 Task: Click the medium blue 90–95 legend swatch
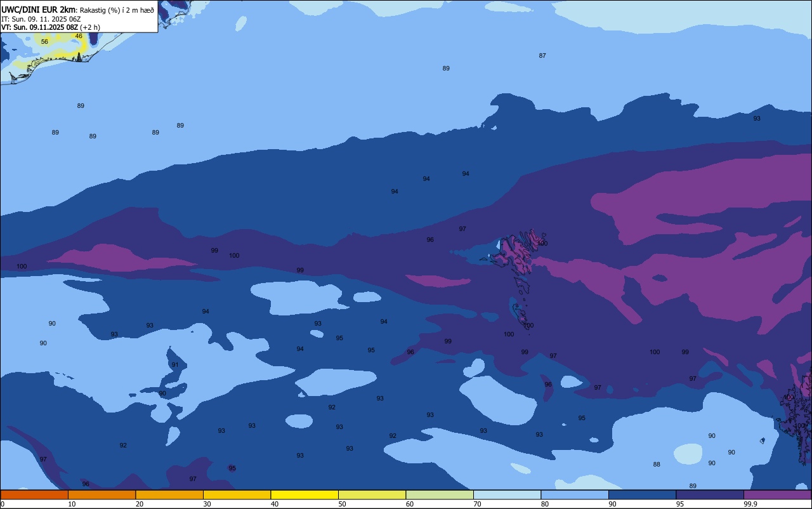pyautogui.click(x=642, y=494)
